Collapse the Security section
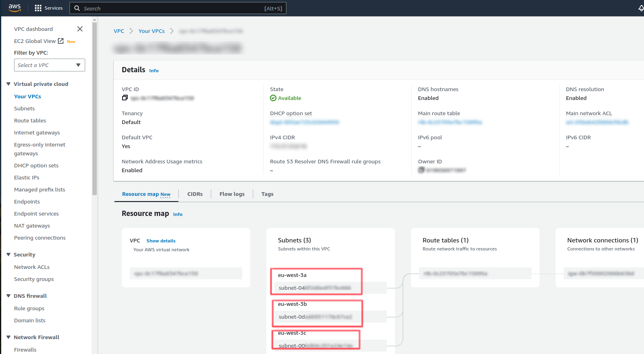The image size is (644, 354). pos(8,254)
